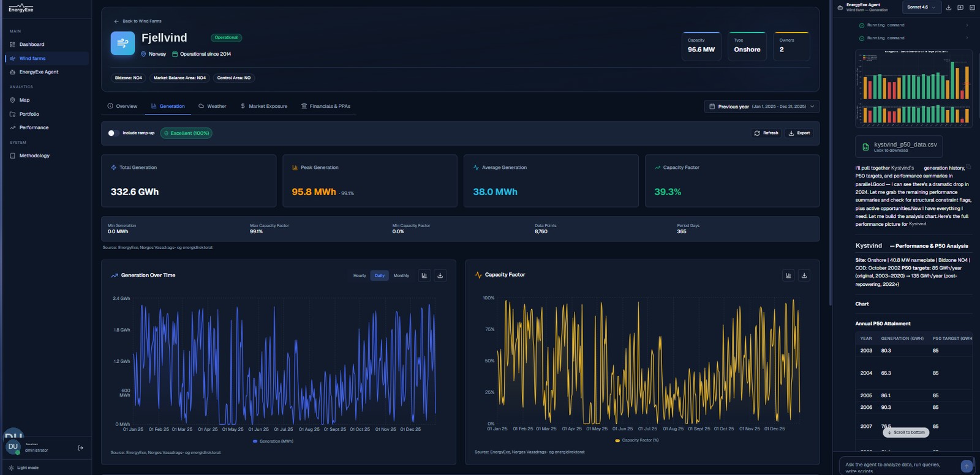Viewport: 980px width, 475px height.
Task: Open the Portfolio sidebar icon
Action: (13, 114)
